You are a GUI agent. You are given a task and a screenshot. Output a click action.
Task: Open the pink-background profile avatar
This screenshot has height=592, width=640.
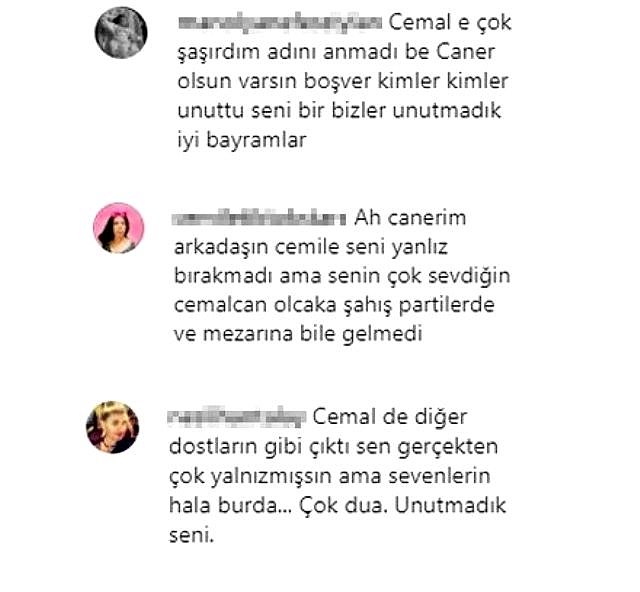118,228
